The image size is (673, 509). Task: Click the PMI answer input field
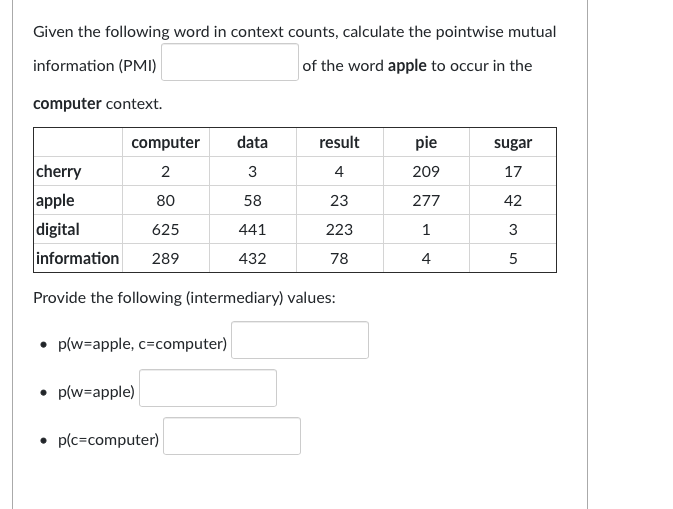tap(230, 62)
